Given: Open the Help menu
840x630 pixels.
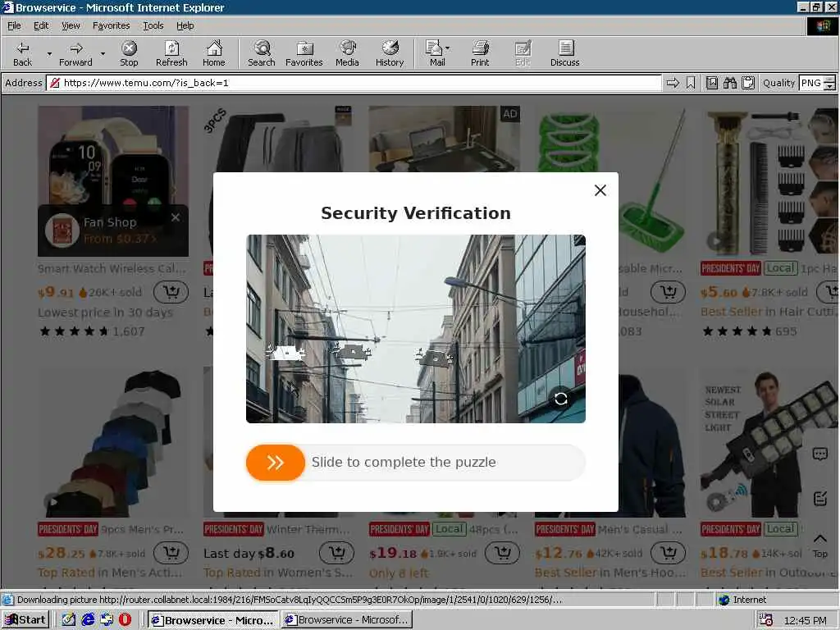Looking at the screenshot, I should coord(185,25).
